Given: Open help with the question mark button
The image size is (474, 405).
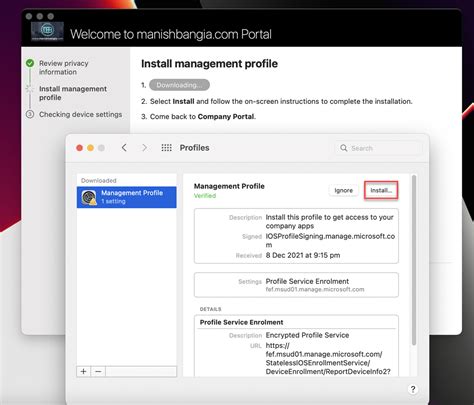Looking at the screenshot, I should (x=413, y=389).
